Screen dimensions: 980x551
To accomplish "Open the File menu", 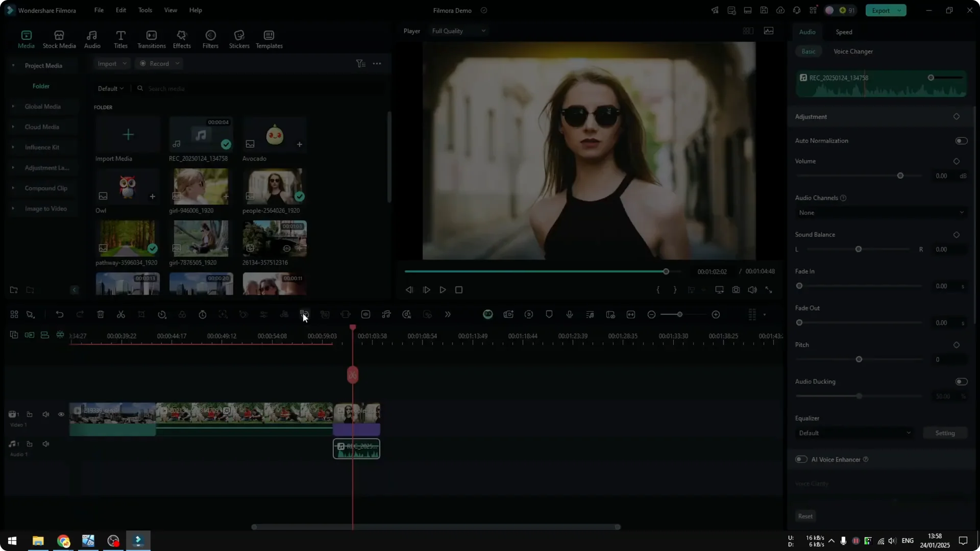I will 99,10.
